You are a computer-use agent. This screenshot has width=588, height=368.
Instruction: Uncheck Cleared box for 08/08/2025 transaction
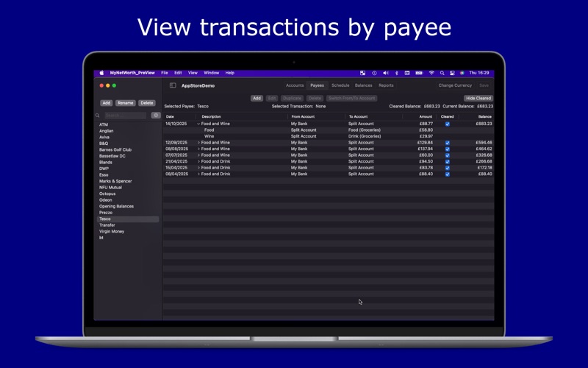448,149
